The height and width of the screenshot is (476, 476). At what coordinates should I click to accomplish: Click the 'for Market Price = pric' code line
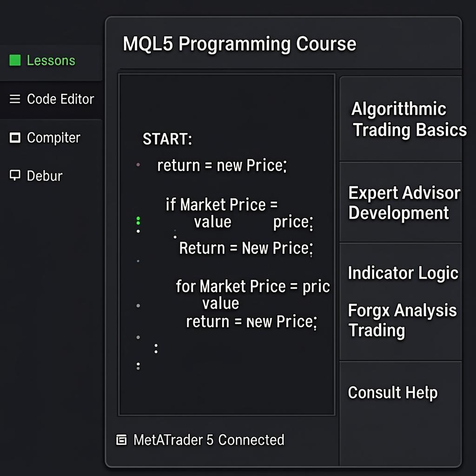coord(252,286)
